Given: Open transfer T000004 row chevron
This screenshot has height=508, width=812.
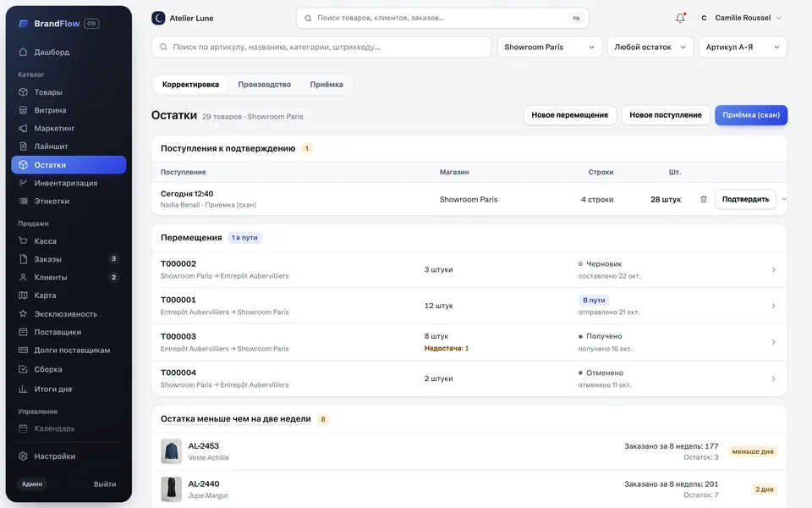Looking at the screenshot, I should pos(773,379).
